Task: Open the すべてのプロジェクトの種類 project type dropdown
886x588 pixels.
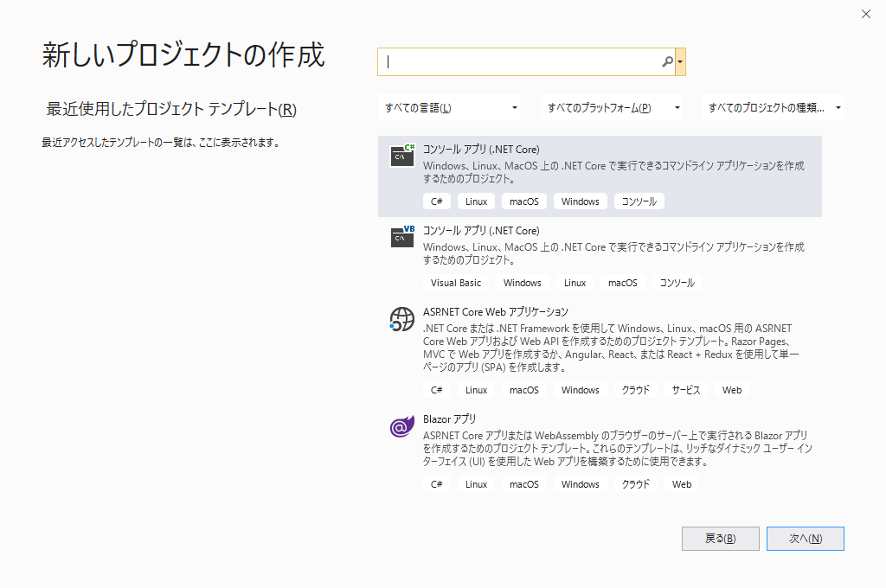Action: tap(773, 107)
